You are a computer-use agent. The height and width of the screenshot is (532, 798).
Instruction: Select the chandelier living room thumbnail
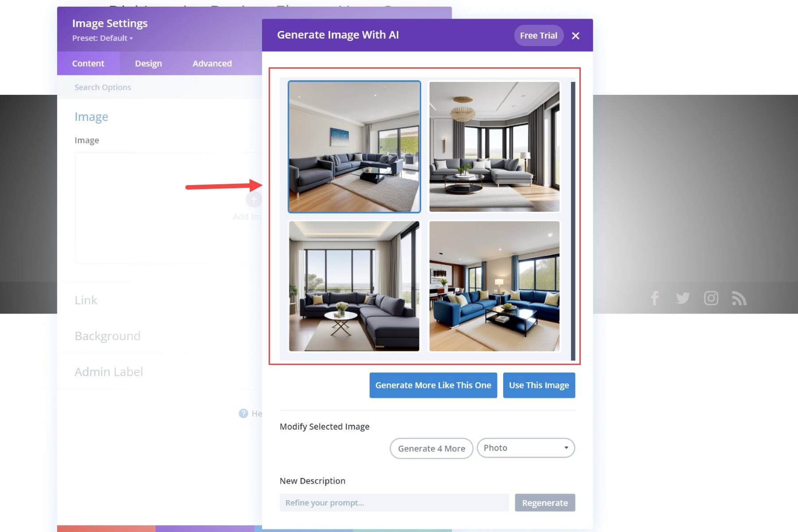point(494,147)
